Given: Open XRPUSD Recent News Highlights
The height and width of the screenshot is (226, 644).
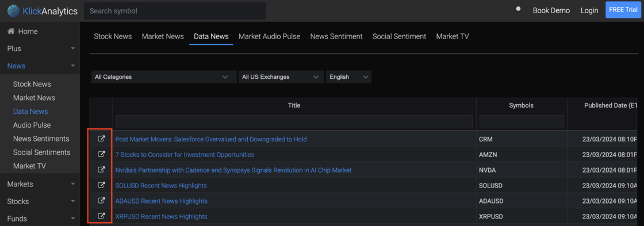Looking at the screenshot, I should (x=162, y=217).
